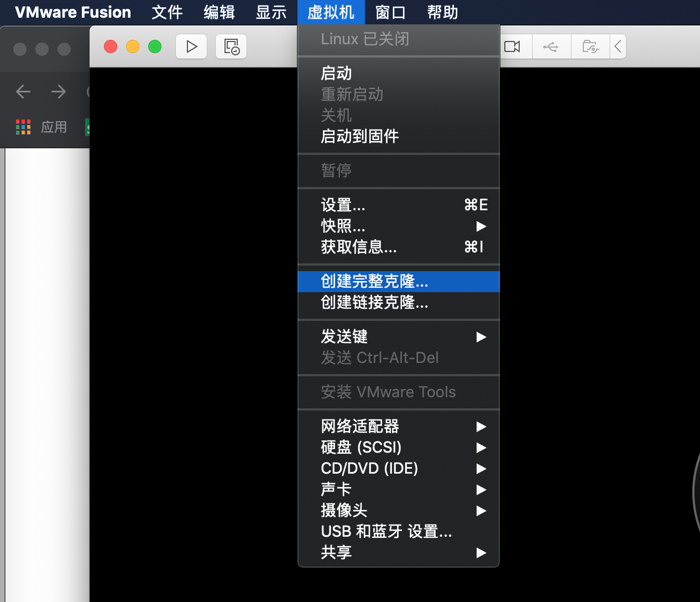
Task: Select 创建完整克隆... option
Action: [399, 281]
